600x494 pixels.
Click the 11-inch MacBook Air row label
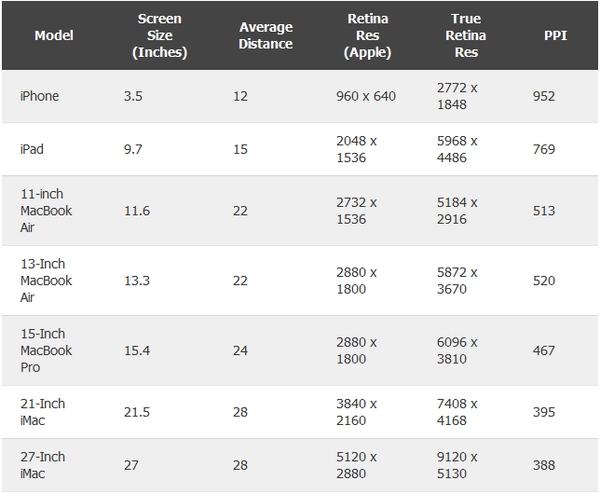point(46,210)
